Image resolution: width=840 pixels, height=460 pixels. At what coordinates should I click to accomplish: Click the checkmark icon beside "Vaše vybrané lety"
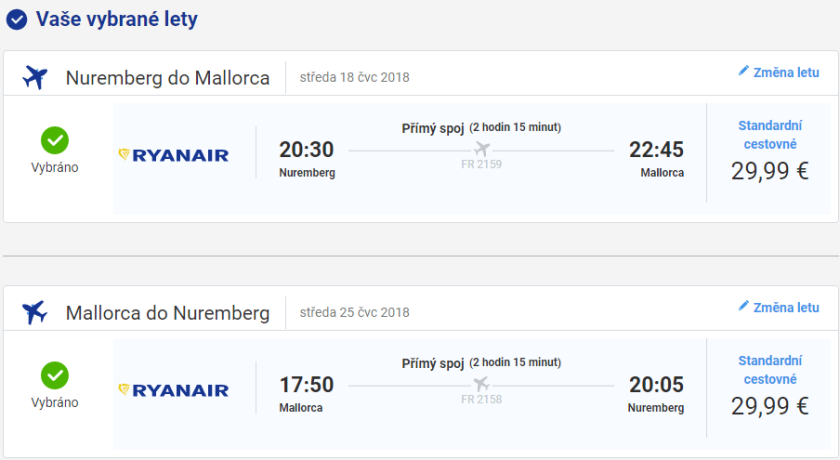click(17, 19)
